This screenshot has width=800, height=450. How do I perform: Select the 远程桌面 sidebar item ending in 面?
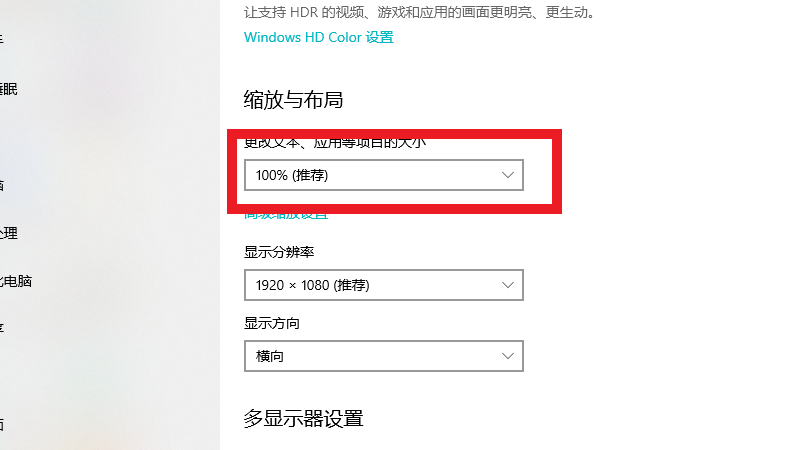[3, 423]
